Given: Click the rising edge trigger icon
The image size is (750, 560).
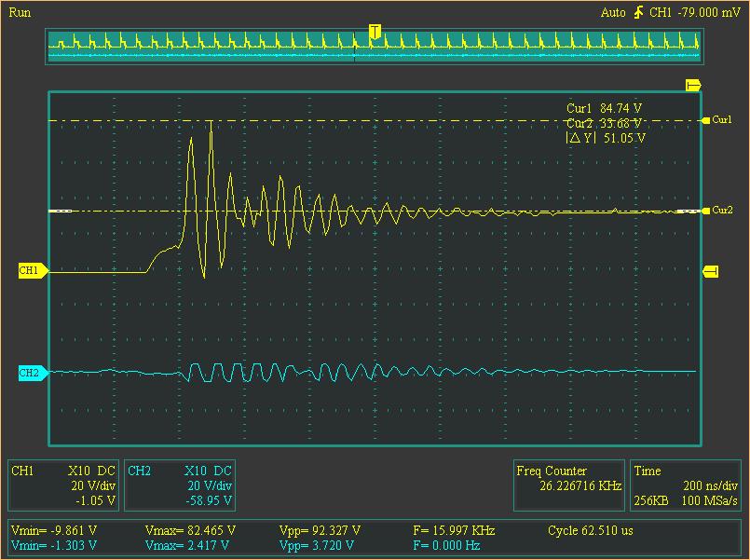Looking at the screenshot, I should point(638,12).
